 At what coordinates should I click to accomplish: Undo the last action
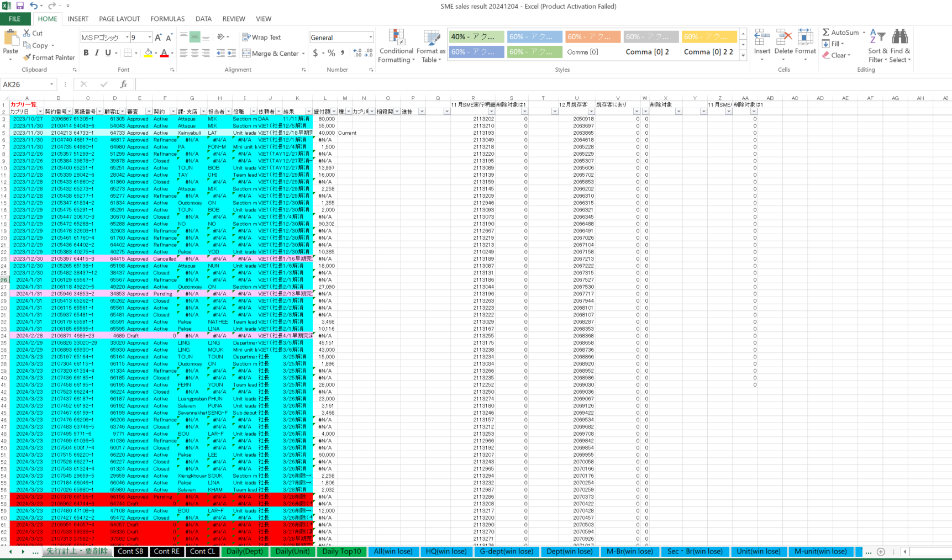[34, 6]
